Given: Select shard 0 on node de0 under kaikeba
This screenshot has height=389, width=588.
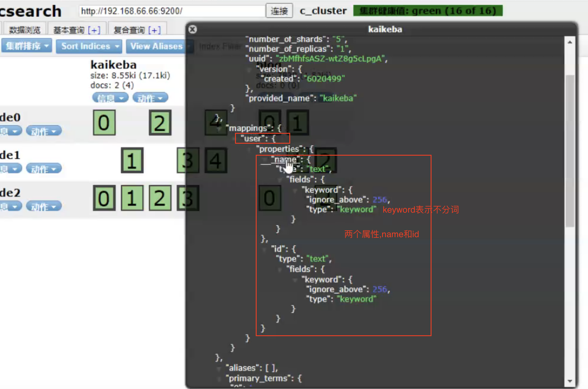Looking at the screenshot, I should pos(104,123).
